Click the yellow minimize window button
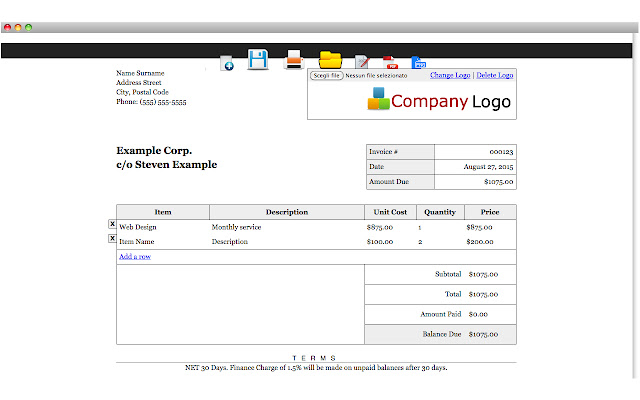This screenshot has width=640, height=400. (18, 27)
